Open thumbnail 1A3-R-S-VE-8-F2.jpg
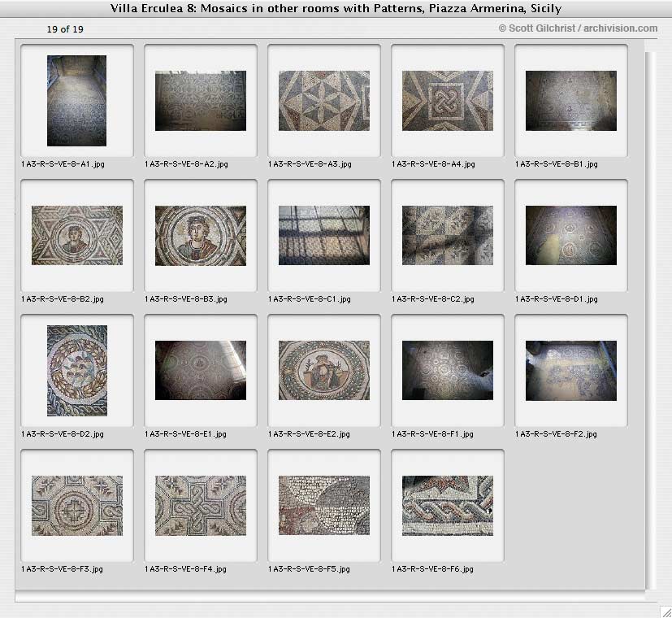This screenshot has height=618, width=672. click(x=571, y=371)
